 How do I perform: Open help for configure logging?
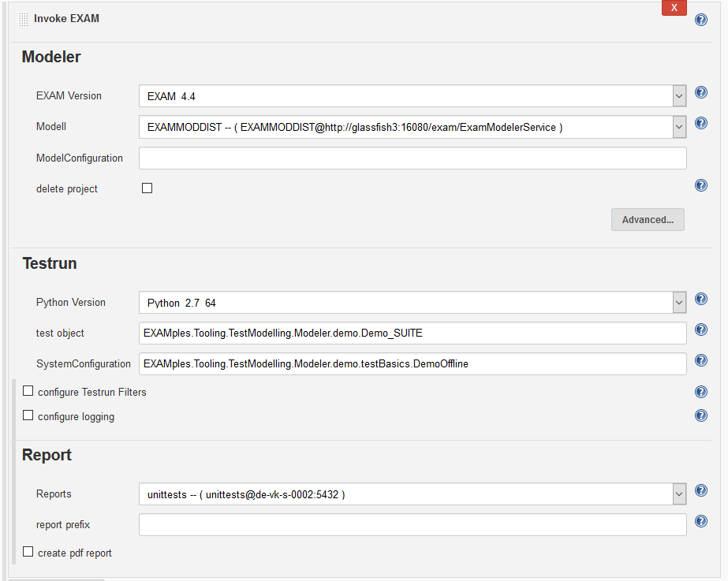tap(701, 415)
